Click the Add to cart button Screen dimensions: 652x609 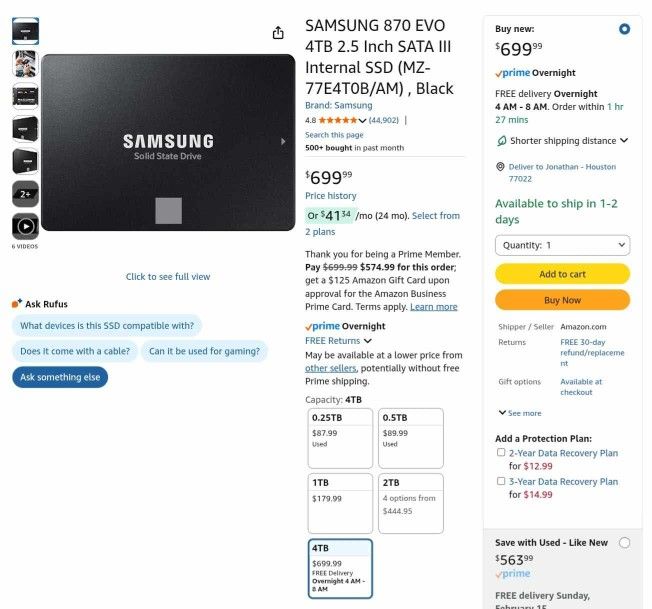pos(562,274)
